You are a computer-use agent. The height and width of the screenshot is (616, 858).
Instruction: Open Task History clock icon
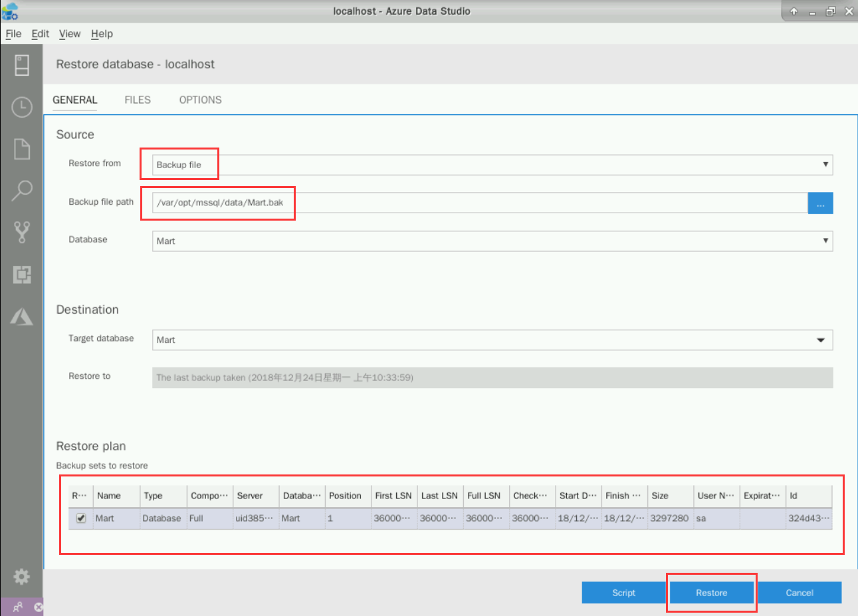(21, 107)
